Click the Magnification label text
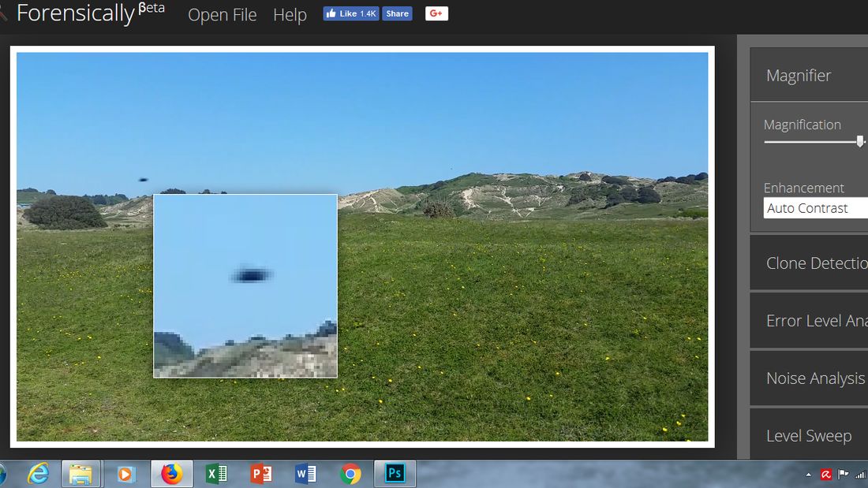Viewport: 868px width, 488px height. [803, 125]
